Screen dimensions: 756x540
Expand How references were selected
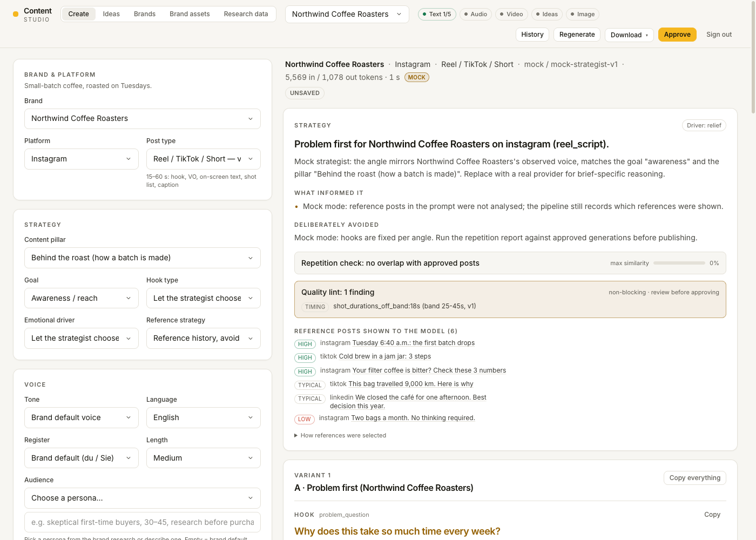click(x=340, y=435)
